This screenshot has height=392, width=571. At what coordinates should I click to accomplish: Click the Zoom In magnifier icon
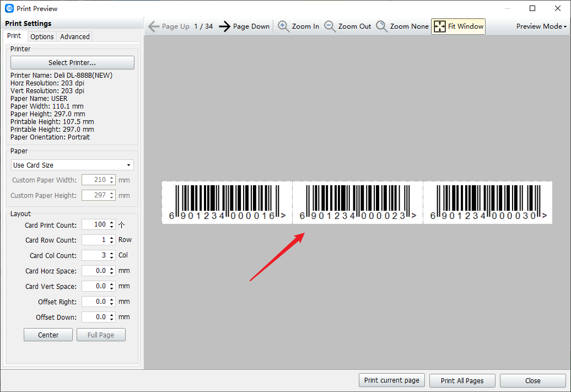pos(284,26)
